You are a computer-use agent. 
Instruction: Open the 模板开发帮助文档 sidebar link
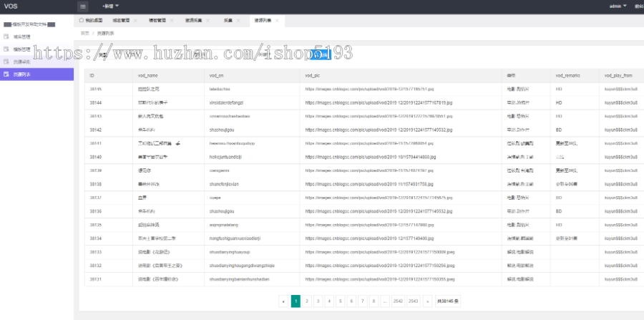pyautogui.click(x=29, y=24)
